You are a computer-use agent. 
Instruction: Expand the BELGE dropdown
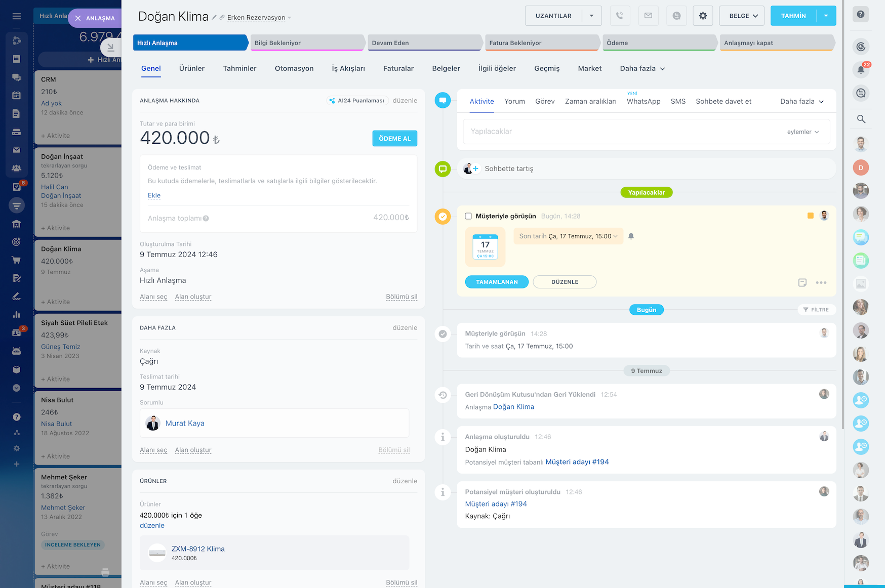[x=743, y=16]
